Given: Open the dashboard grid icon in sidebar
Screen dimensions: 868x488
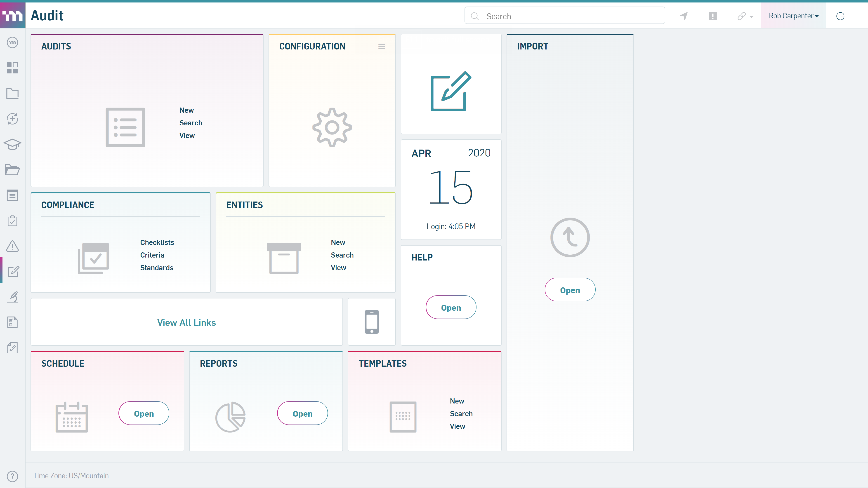Looking at the screenshot, I should (12, 68).
